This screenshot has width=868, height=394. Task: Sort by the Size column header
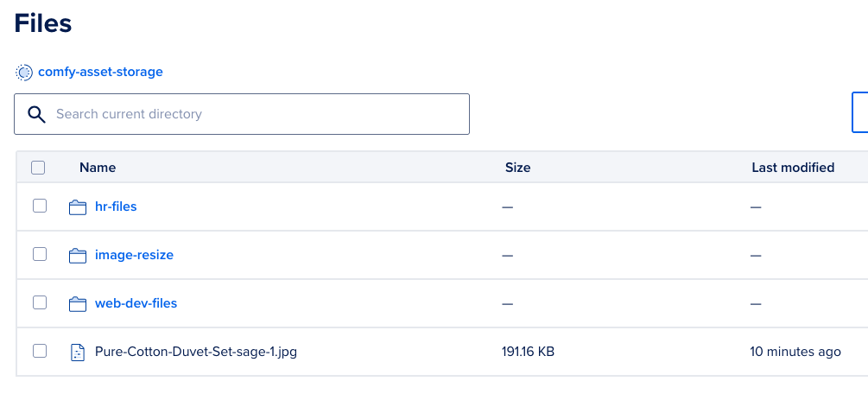tap(517, 168)
